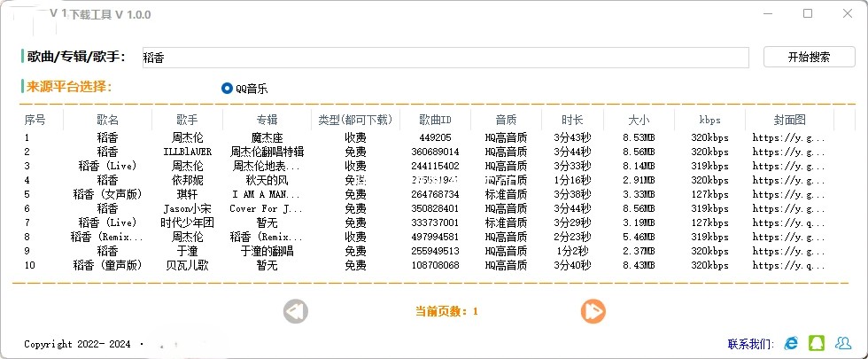Select album 周杰伦地表...
Viewport: 868px width, 359px height.
[x=267, y=167]
